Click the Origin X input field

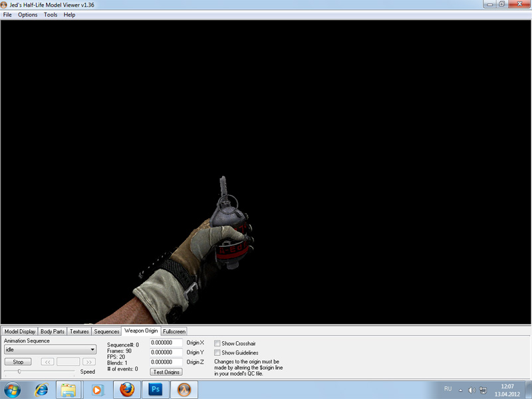pyautogui.click(x=166, y=343)
